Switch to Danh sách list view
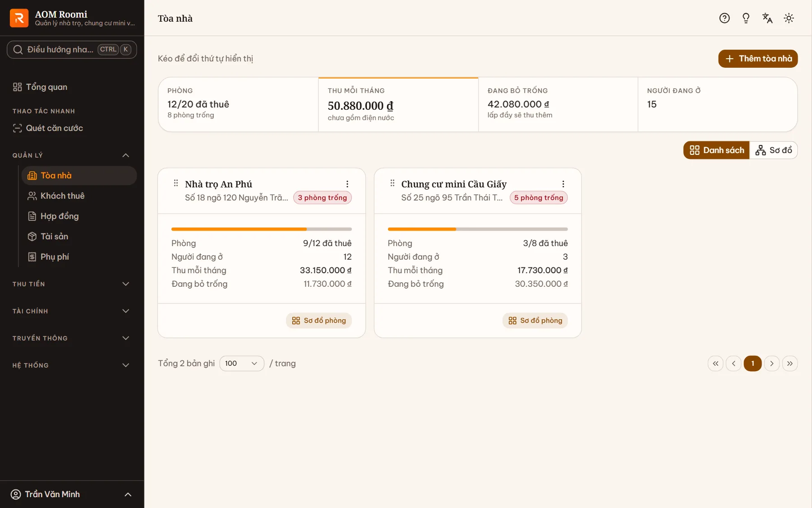This screenshot has height=508, width=812. [x=717, y=150]
